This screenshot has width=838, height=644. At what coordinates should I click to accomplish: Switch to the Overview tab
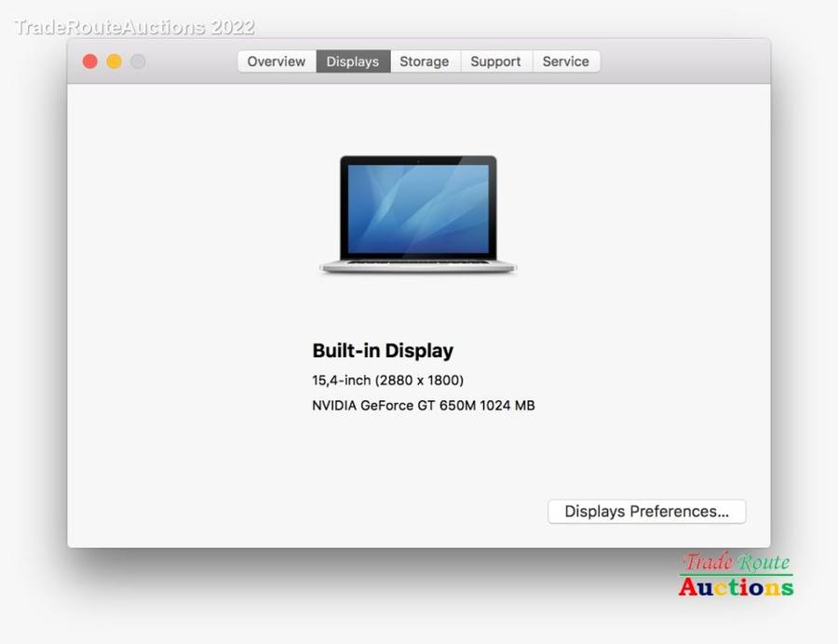point(276,61)
